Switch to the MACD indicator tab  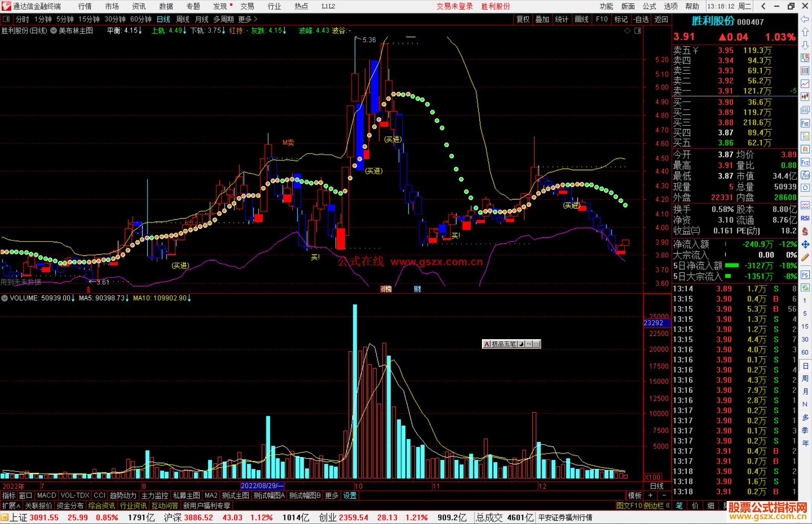[46, 495]
